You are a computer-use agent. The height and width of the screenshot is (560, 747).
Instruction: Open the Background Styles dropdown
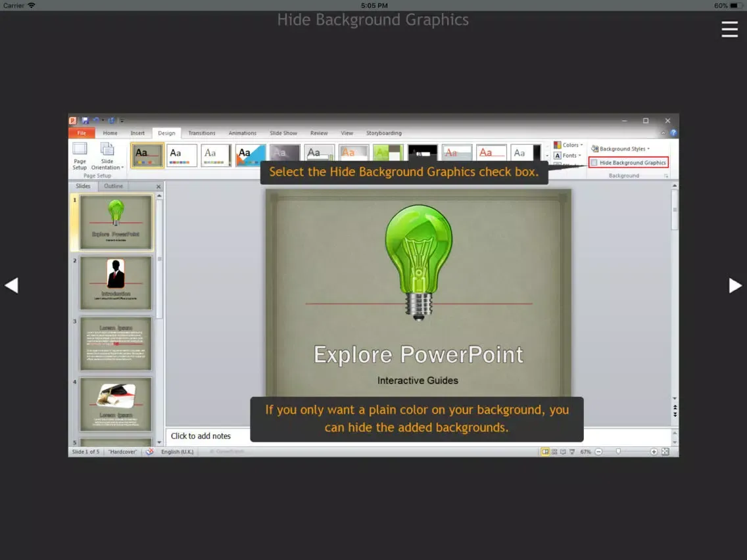pos(620,149)
